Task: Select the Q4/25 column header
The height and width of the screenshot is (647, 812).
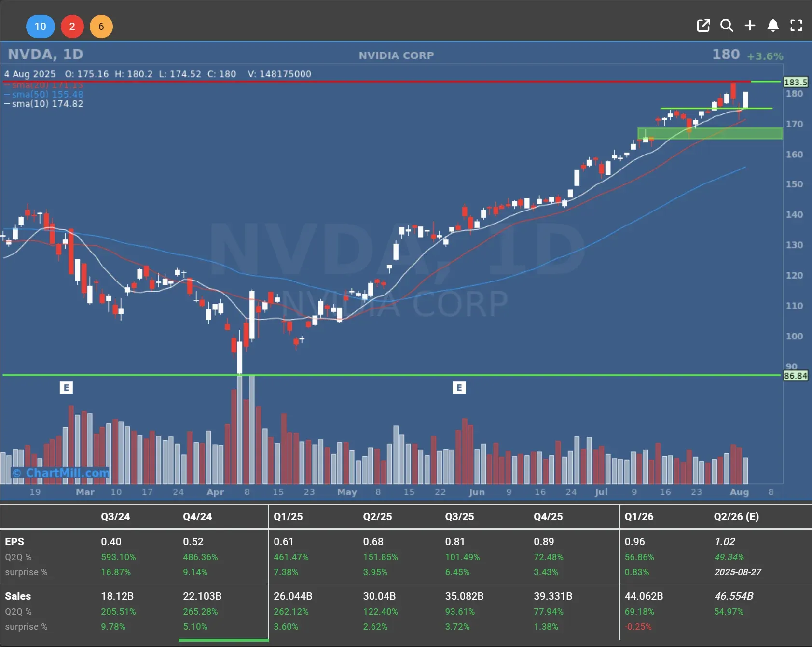Action: (x=548, y=516)
